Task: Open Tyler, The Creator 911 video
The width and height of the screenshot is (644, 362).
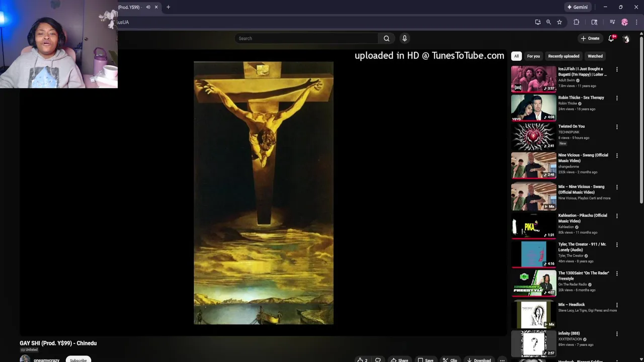Action: point(582,247)
